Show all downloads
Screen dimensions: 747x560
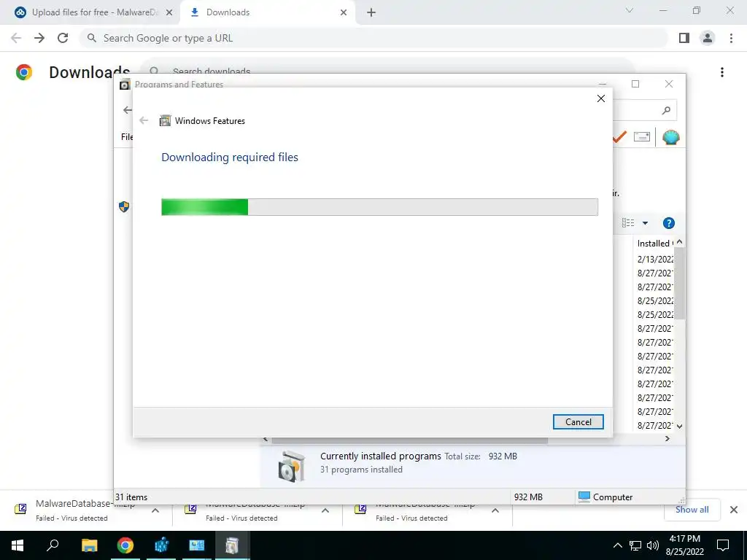pos(692,510)
